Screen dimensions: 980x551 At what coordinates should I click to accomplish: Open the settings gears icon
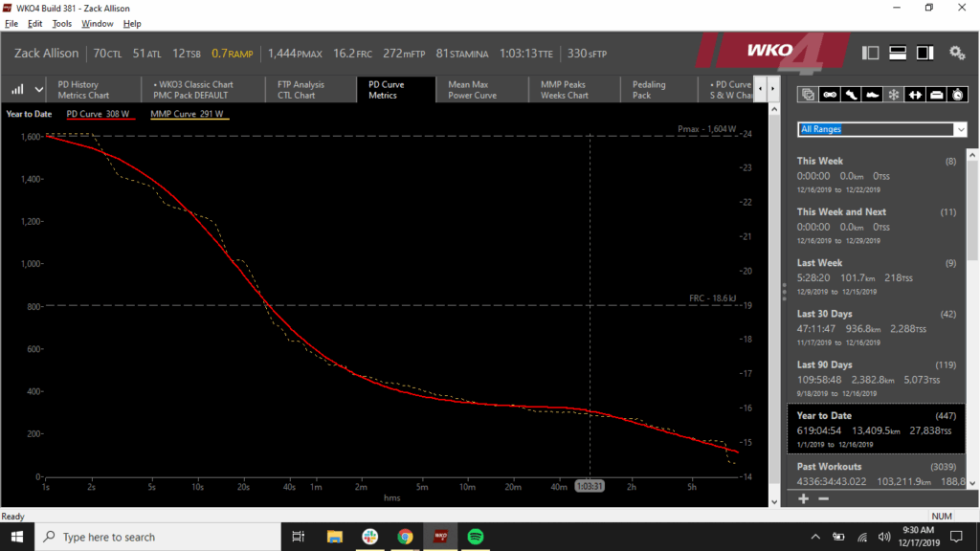coord(957,54)
